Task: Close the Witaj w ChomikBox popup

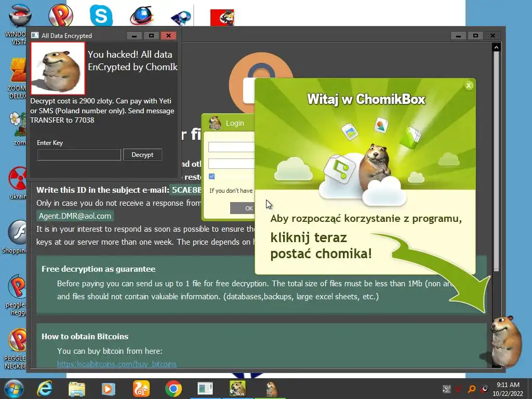Action: 469,86
